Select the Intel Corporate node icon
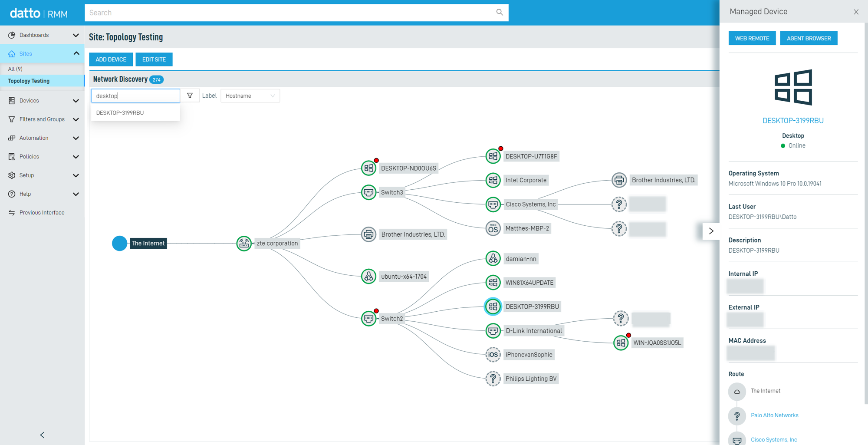The height and width of the screenshot is (445, 868). [x=493, y=180]
